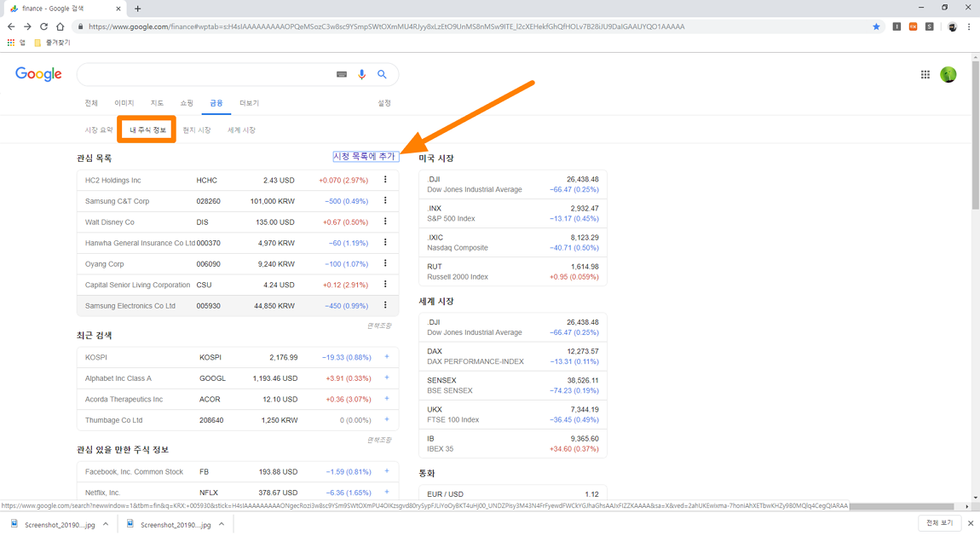
Task: Select the 이미지 search tab
Action: pos(124,103)
